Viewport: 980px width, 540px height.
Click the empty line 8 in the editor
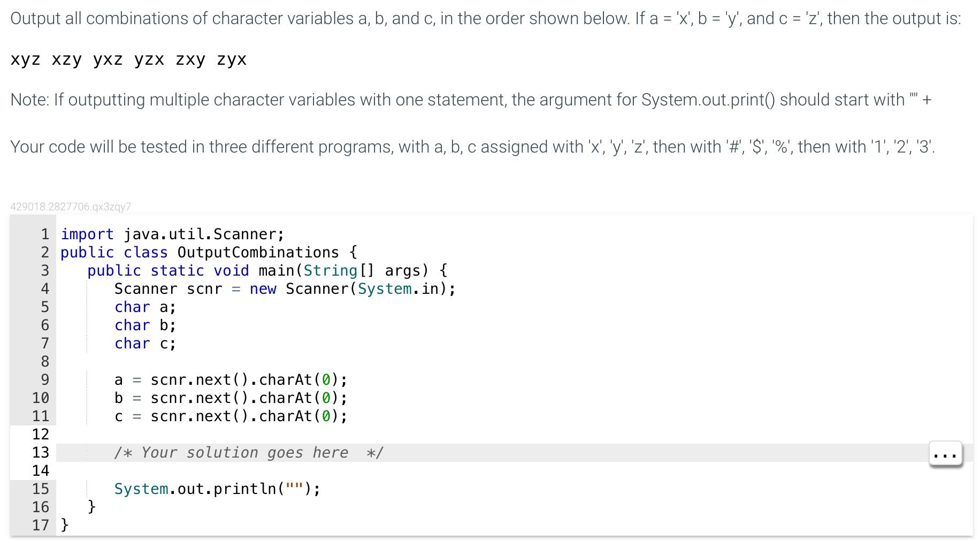pos(160,362)
